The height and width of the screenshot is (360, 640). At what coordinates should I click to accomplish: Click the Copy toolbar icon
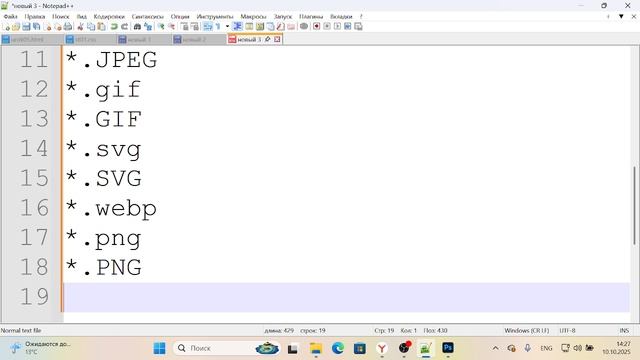coord(91,27)
